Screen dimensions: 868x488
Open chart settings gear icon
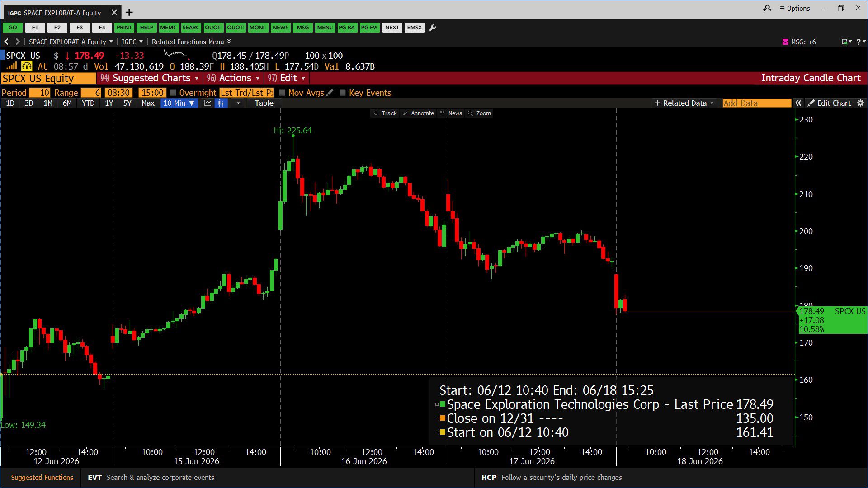point(860,103)
